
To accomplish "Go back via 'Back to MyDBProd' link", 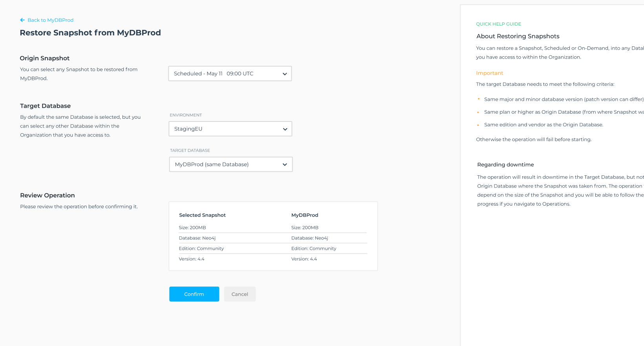I will [50, 20].
